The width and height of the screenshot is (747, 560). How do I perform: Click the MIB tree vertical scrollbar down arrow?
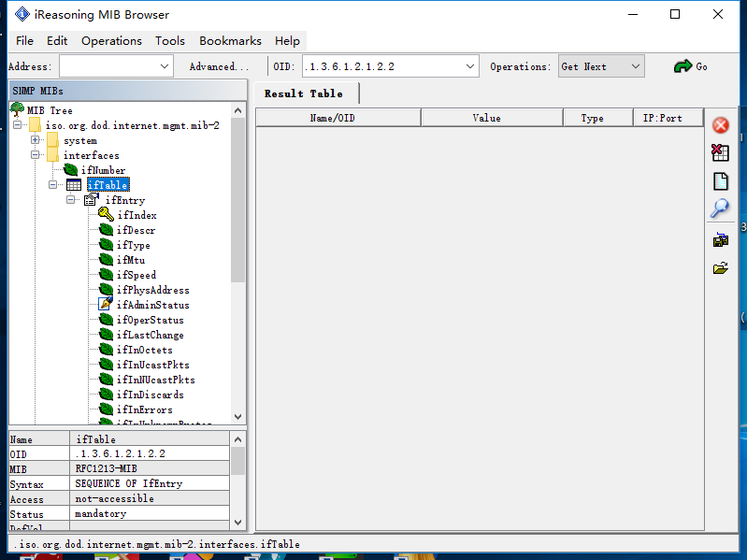coord(237,417)
